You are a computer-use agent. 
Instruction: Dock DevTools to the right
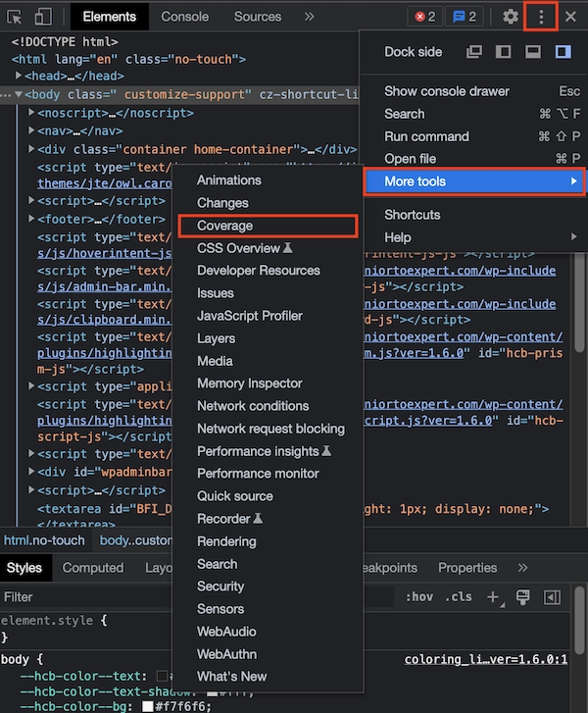point(563,52)
